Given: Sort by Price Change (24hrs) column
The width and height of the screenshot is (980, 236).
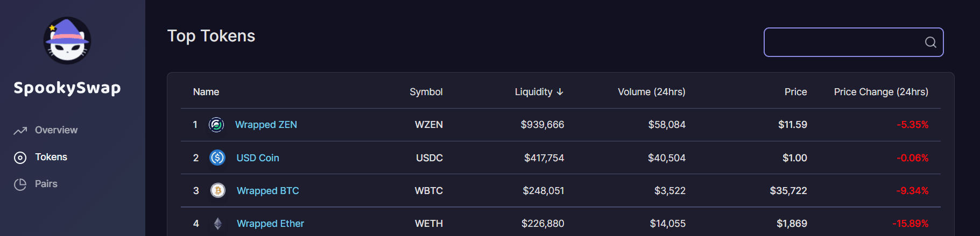Looking at the screenshot, I should (x=881, y=92).
